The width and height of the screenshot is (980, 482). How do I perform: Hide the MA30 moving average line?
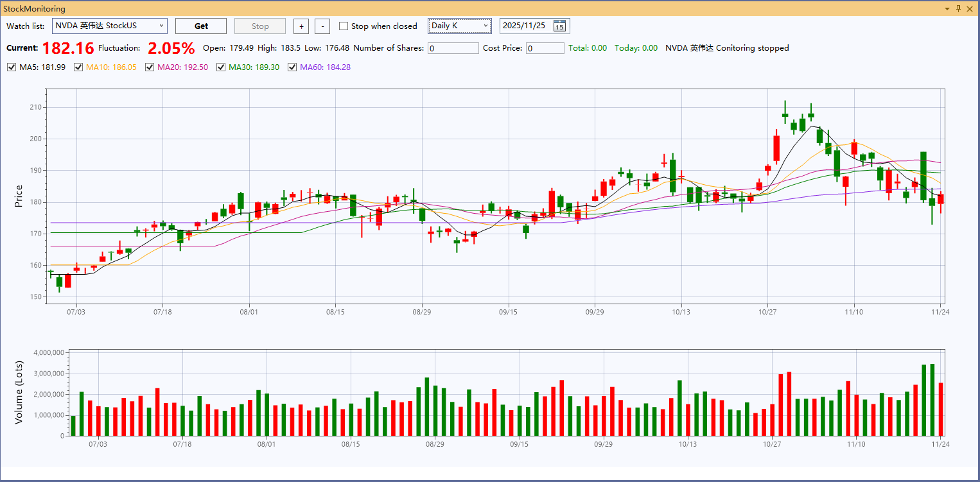coord(221,67)
